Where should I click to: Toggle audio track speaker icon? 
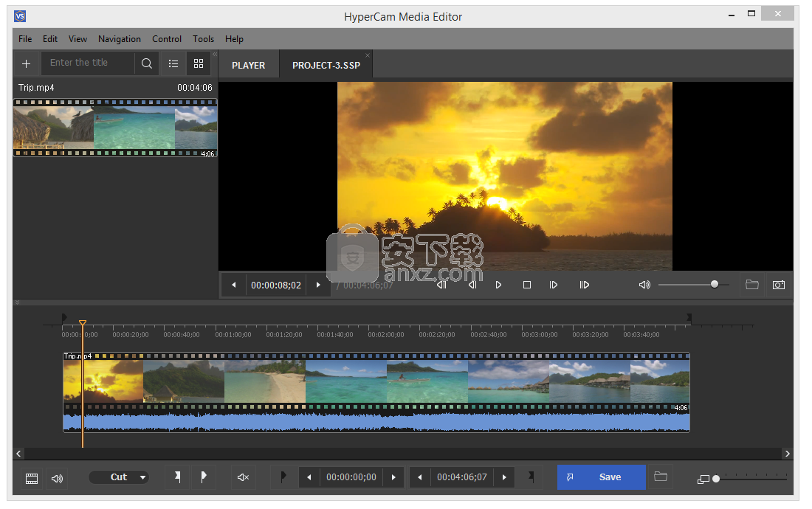57,479
